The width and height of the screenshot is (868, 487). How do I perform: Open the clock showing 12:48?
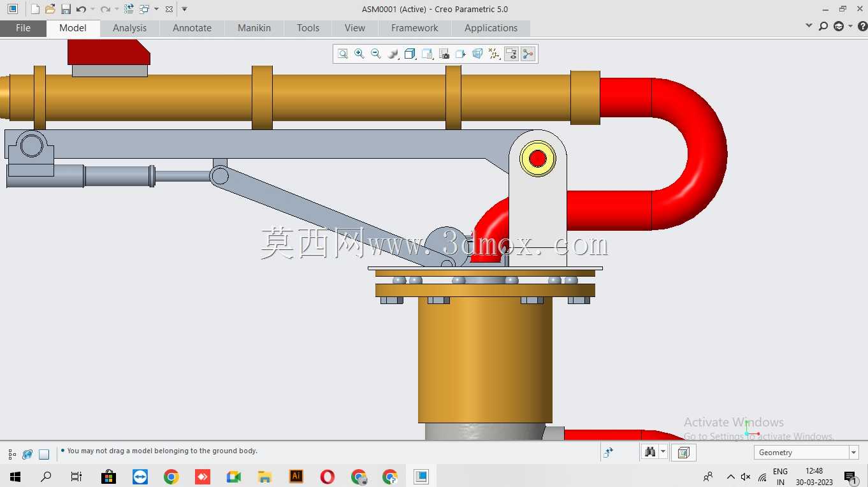pyautogui.click(x=814, y=477)
